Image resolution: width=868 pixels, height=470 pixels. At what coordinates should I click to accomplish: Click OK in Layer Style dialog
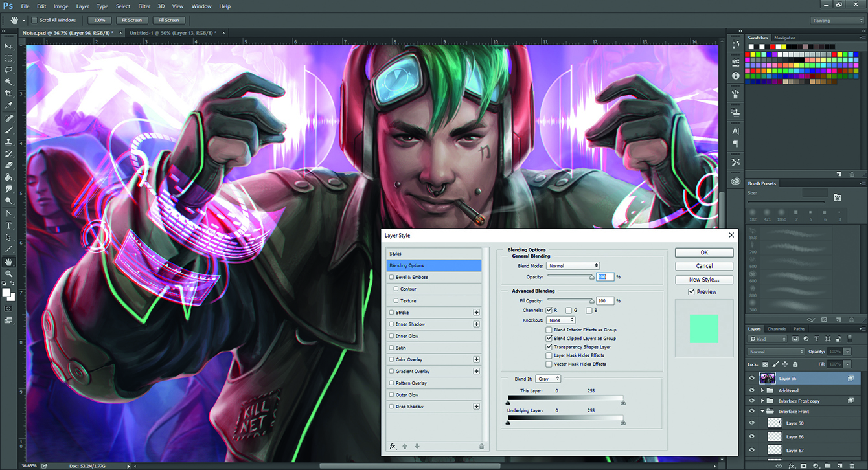pyautogui.click(x=704, y=252)
